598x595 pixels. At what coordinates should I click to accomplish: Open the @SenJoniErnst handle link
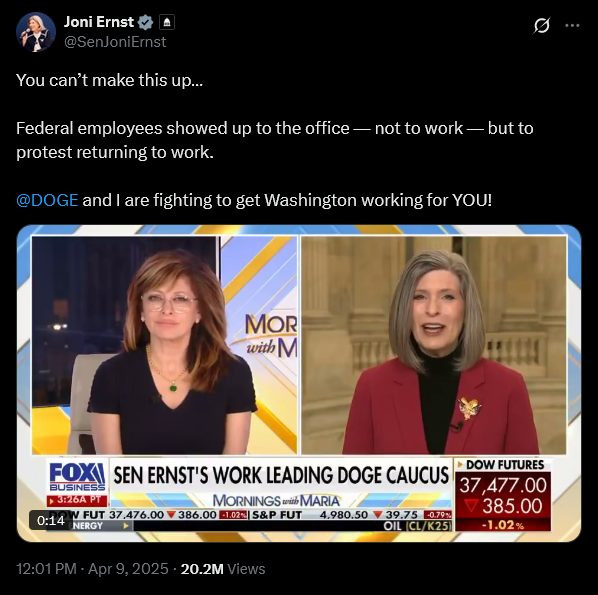(115, 42)
